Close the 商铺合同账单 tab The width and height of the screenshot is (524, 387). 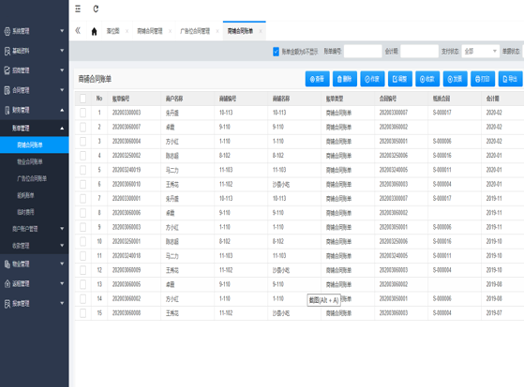[x=260, y=31]
